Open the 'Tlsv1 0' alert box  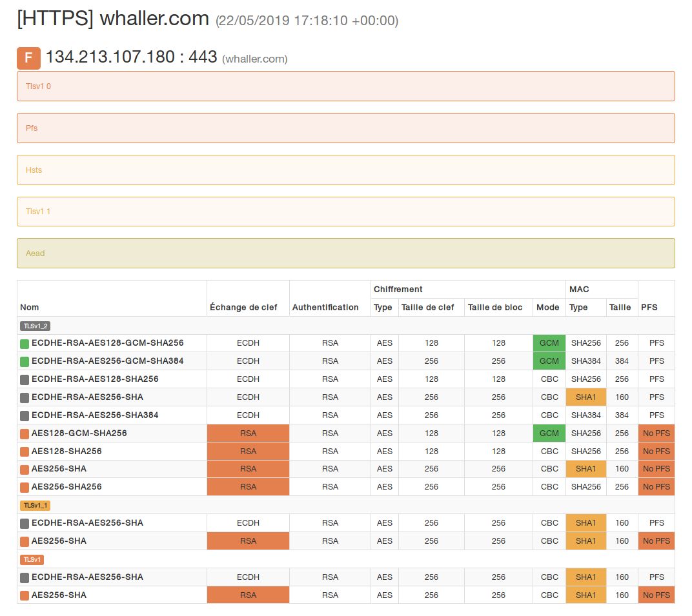[x=345, y=86]
